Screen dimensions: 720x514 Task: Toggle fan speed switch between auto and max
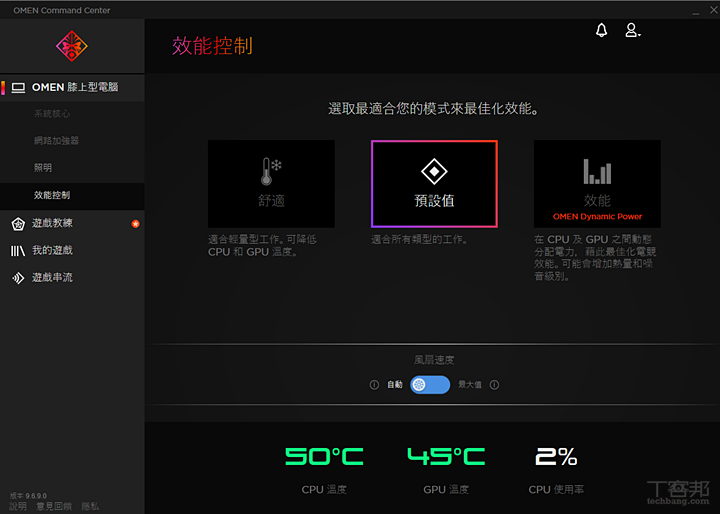pyautogui.click(x=430, y=385)
